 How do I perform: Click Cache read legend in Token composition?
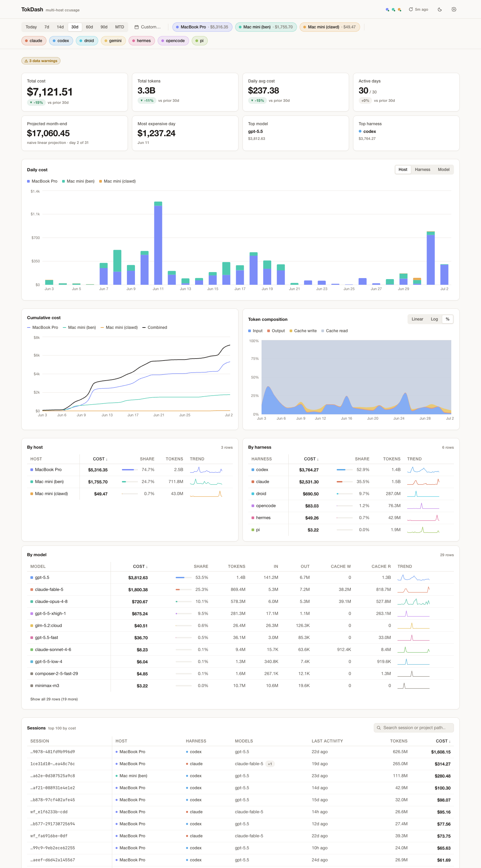pos(334,331)
